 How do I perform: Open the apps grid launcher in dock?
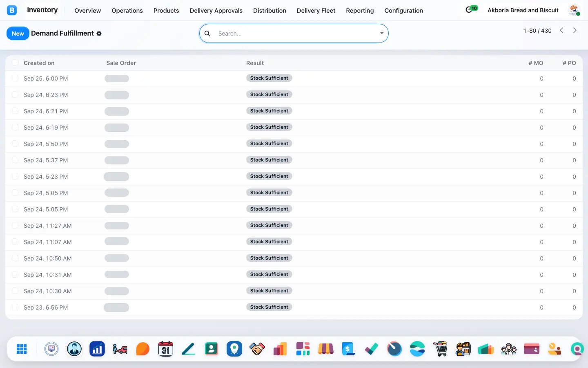click(22, 349)
